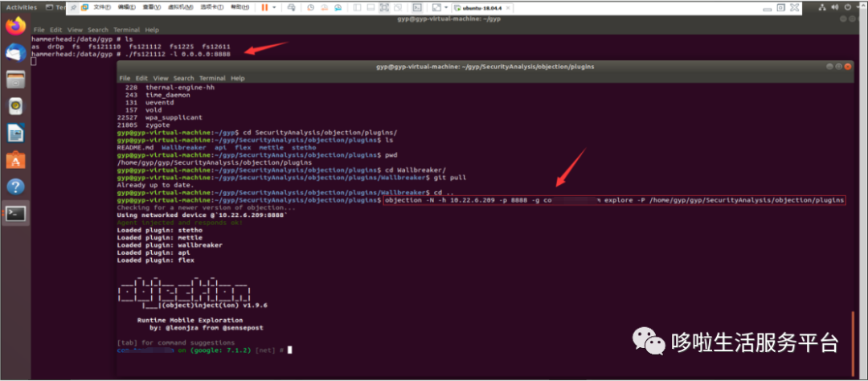Click the power tray icon
868x381 pixels.
[848, 7]
